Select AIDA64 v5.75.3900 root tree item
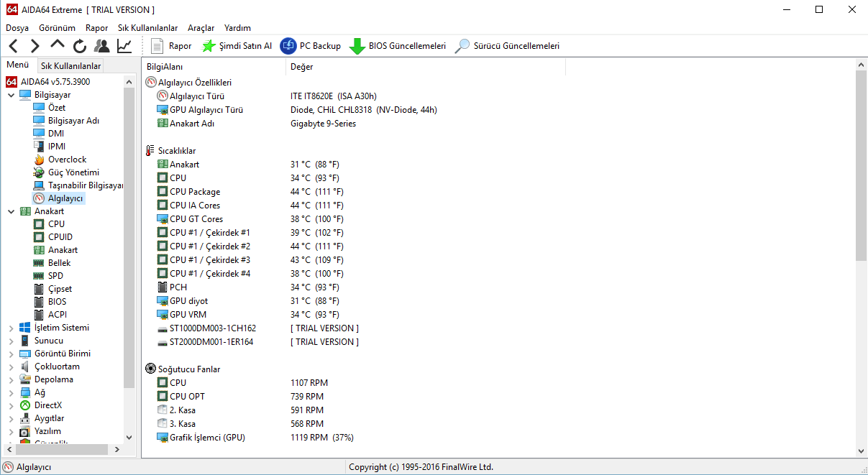This screenshot has height=475, width=868. (x=48, y=82)
